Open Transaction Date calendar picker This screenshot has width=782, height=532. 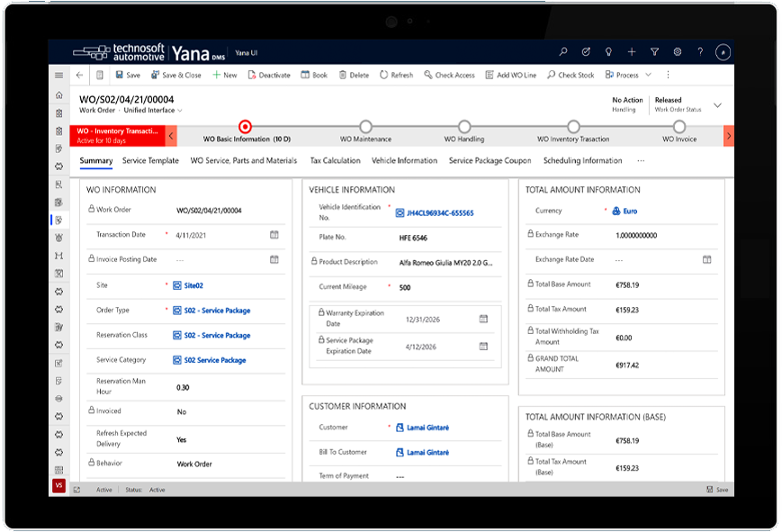274,235
